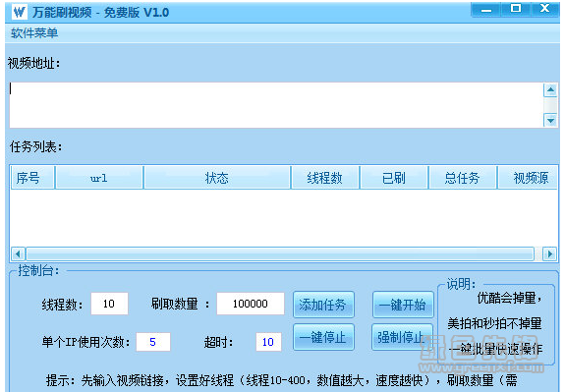
Task: Click the video address scroll up arrow
Action: [550, 89]
